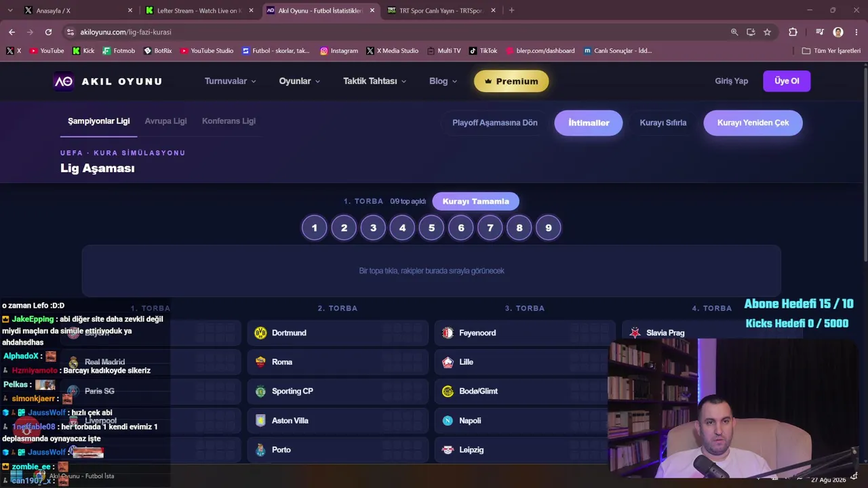Viewport: 868px width, 488px height.
Task: Click the Dortmund club crest
Action: pyautogui.click(x=260, y=333)
